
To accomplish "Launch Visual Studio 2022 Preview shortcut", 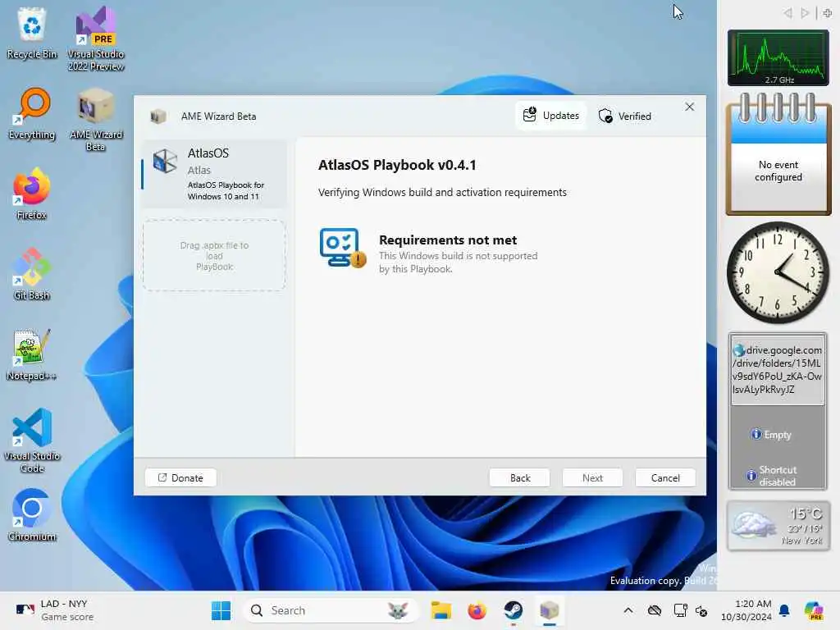I will (x=95, y=39).
